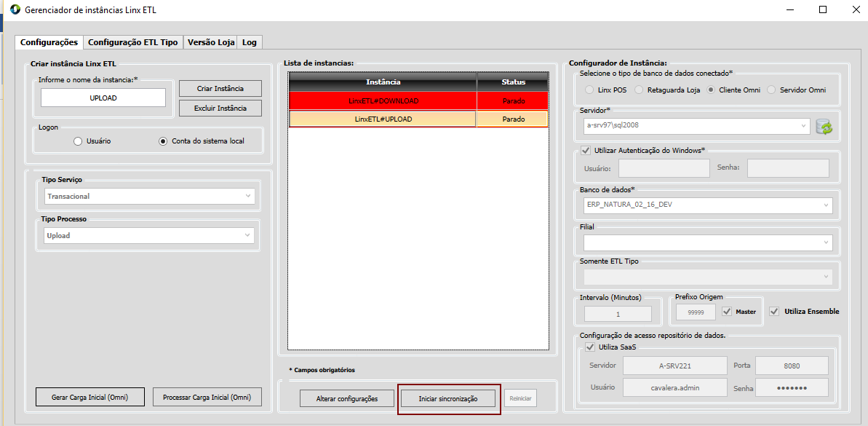Switch to the Configurações tab
Image resolution: width=868 pixels, height=426 pixels.
[49, 42]
